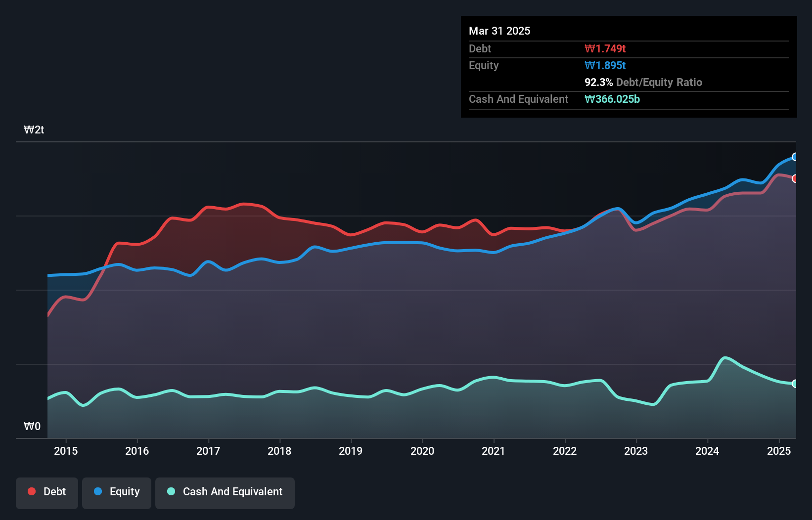Click the Mar 31 2025 tooltip date

point(499,31)
